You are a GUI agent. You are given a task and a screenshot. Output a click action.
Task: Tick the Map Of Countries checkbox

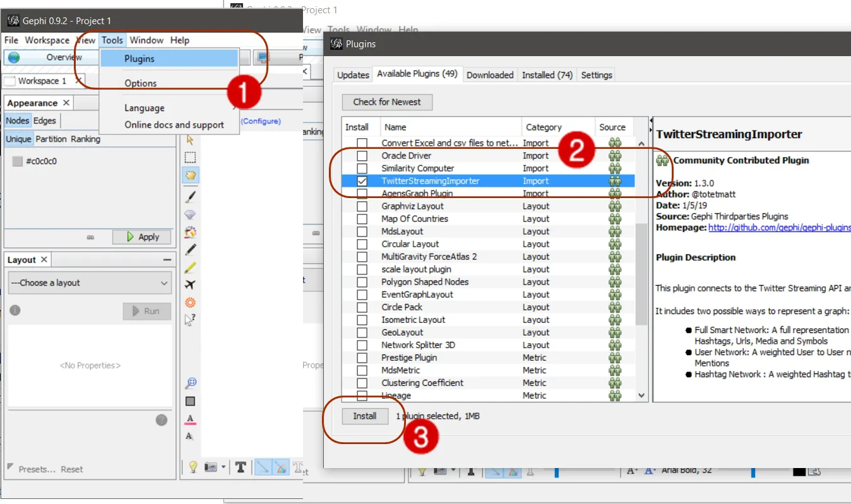(x=362, y=219)
